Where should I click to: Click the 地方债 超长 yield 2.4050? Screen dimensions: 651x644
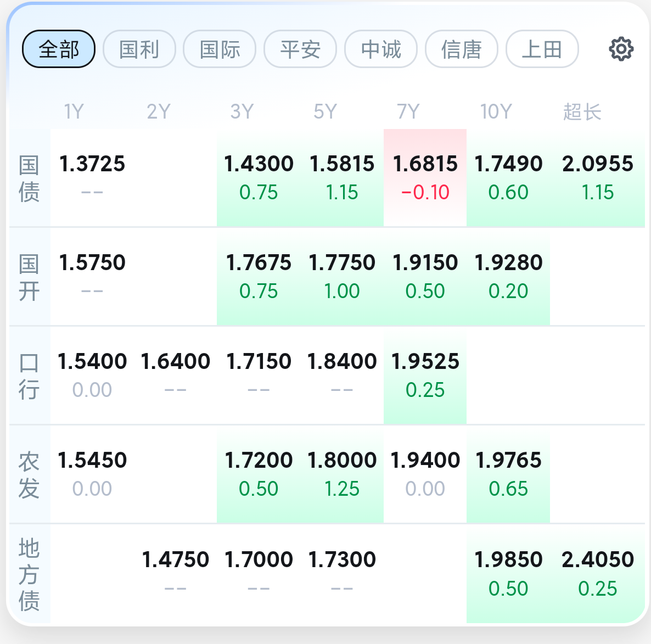[x=597, y=560]
